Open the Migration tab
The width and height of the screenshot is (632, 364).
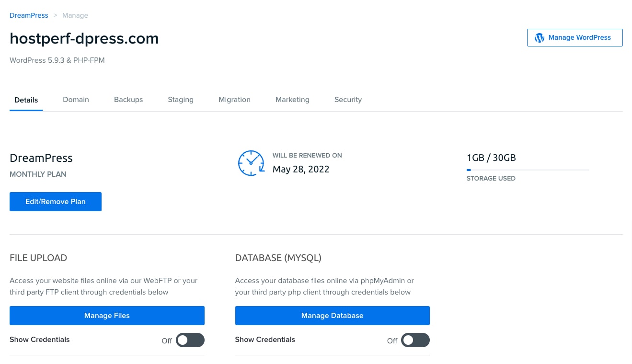[x=234, y=100]
